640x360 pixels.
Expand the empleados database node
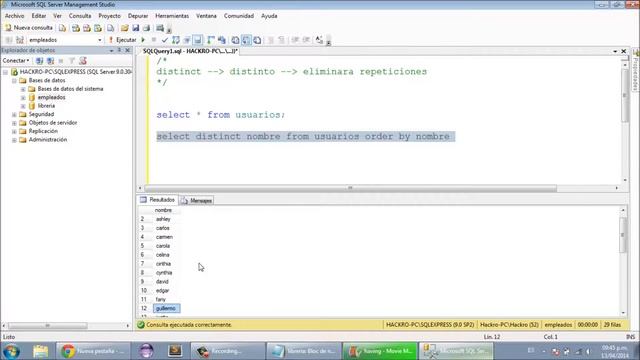[23, 98]
